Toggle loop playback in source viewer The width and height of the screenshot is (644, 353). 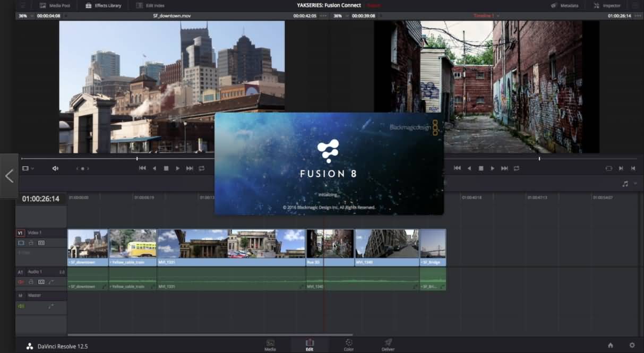[202, 168]
